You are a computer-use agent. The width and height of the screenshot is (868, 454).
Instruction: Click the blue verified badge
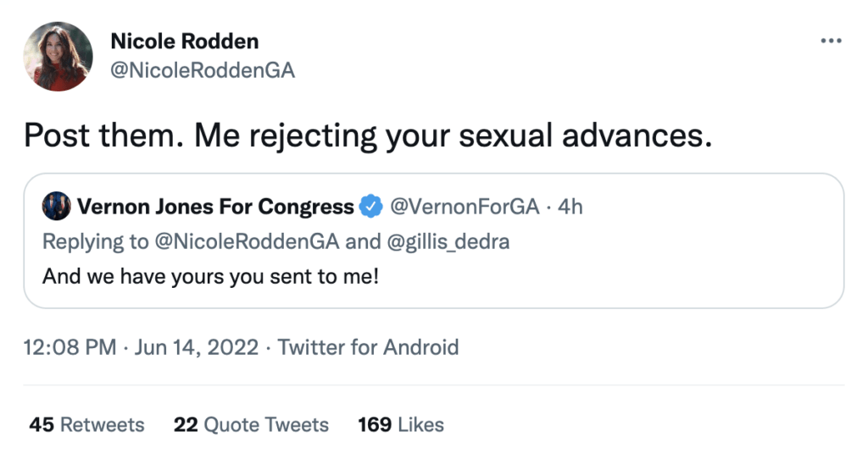pos(370,206)
